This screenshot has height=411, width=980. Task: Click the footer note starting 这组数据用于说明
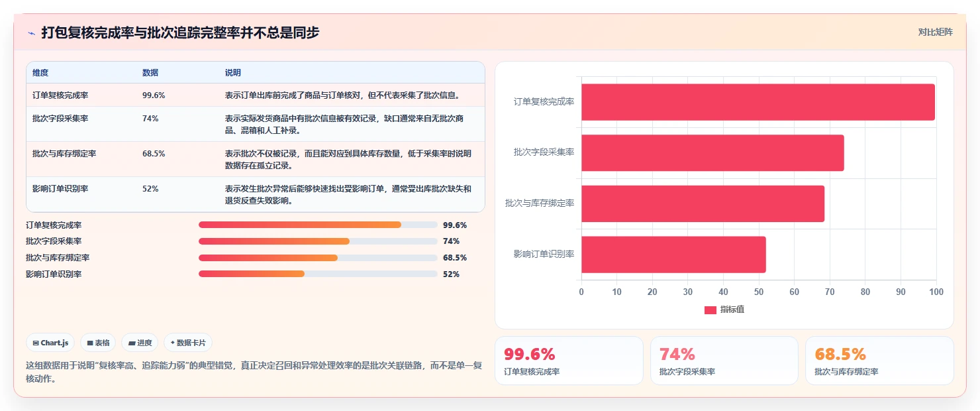pos(254,373)
